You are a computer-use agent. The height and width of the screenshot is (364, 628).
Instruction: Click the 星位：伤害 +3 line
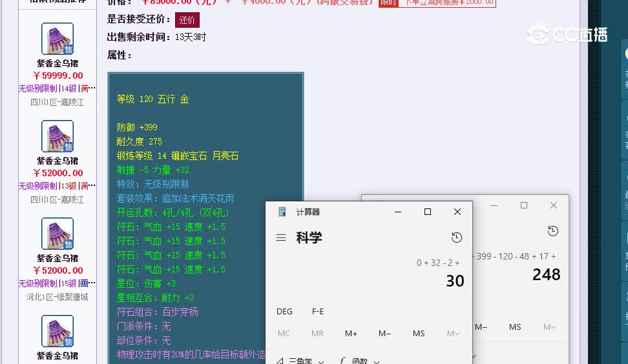(x=146, y=283)
